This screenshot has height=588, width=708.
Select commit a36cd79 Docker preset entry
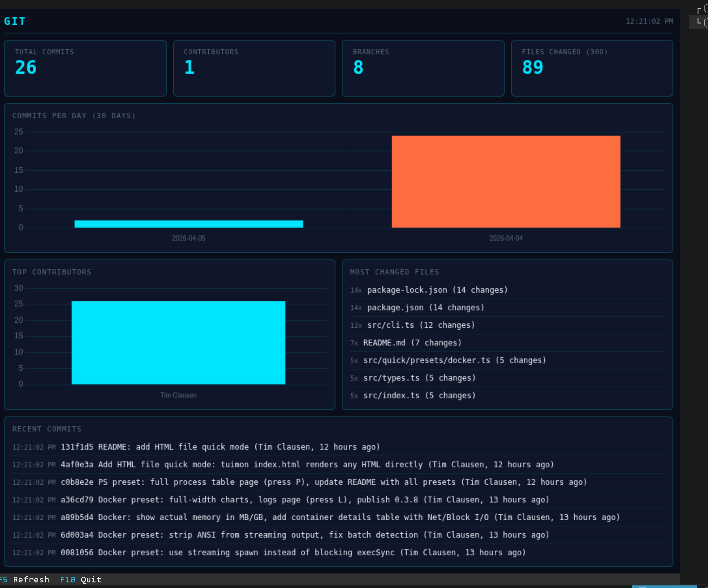click(x=304, y=500)
